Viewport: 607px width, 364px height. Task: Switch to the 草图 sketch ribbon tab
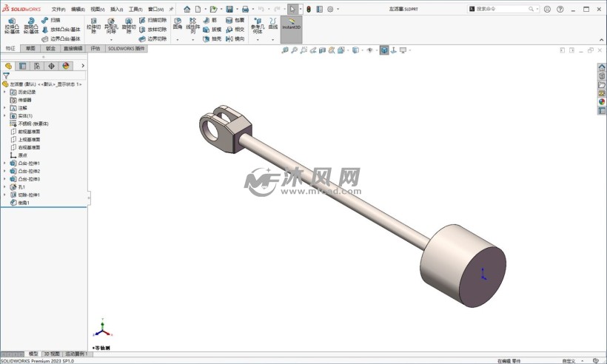30,47
